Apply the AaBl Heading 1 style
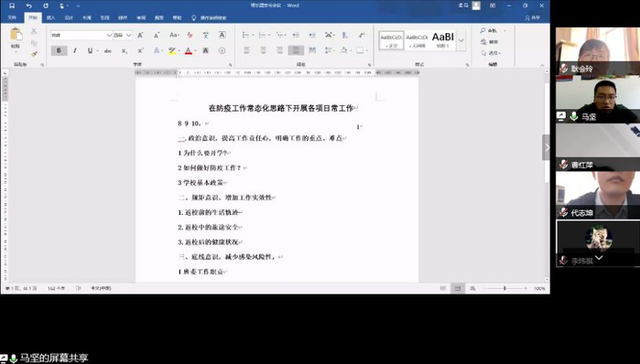 pyautogui.click(x=443, y=40)
